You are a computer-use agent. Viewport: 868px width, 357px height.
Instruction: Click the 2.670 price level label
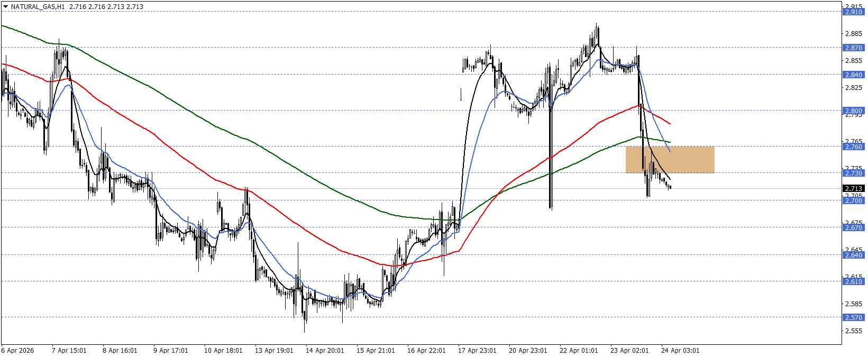tap(853, 227)
